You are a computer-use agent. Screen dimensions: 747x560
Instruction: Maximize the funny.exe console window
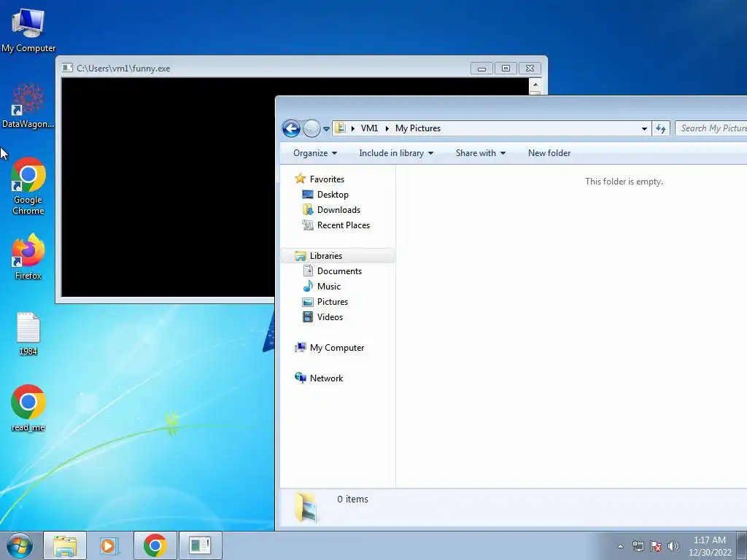(506, 69)
